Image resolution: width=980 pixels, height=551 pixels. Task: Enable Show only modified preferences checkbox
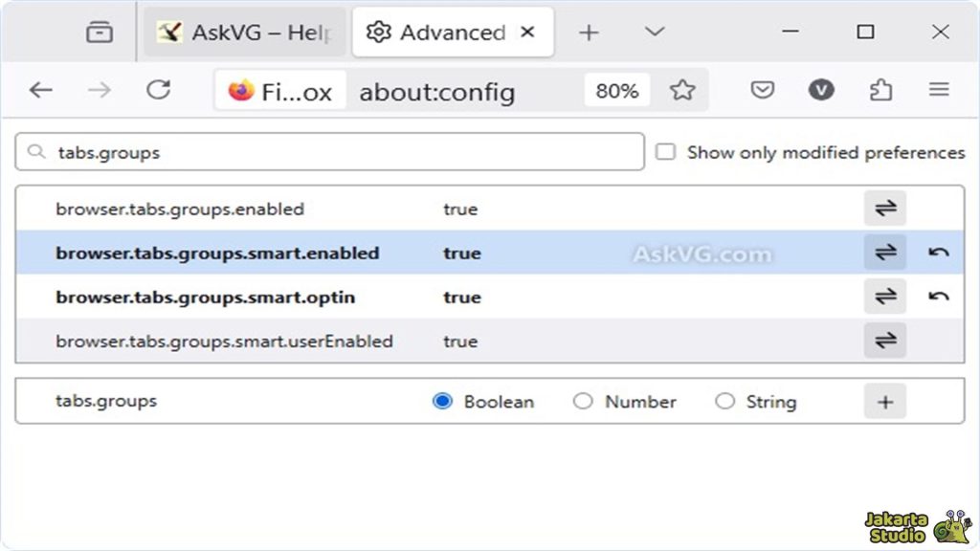pos(665,151)
